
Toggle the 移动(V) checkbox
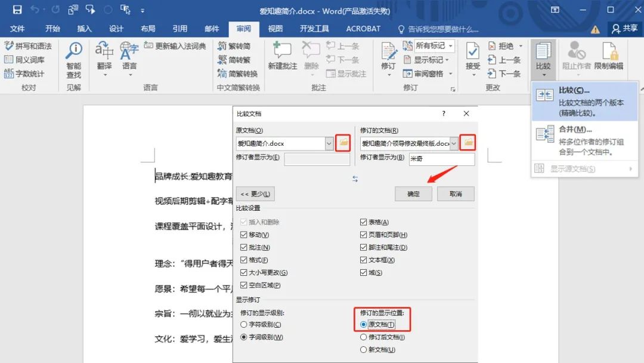click(243, 235)
